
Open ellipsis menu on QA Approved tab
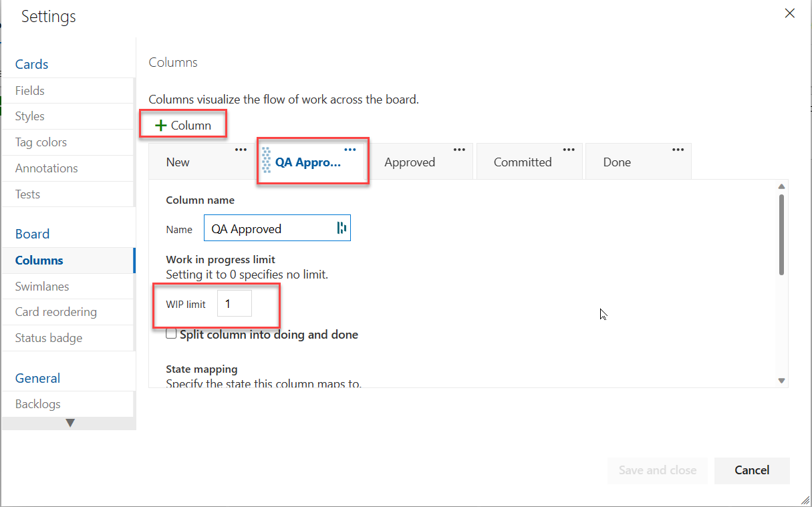click(350, 150)
